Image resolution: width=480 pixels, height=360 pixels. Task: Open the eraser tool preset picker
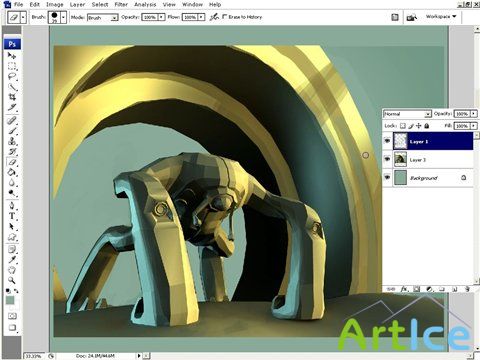[x=23, y=17]
